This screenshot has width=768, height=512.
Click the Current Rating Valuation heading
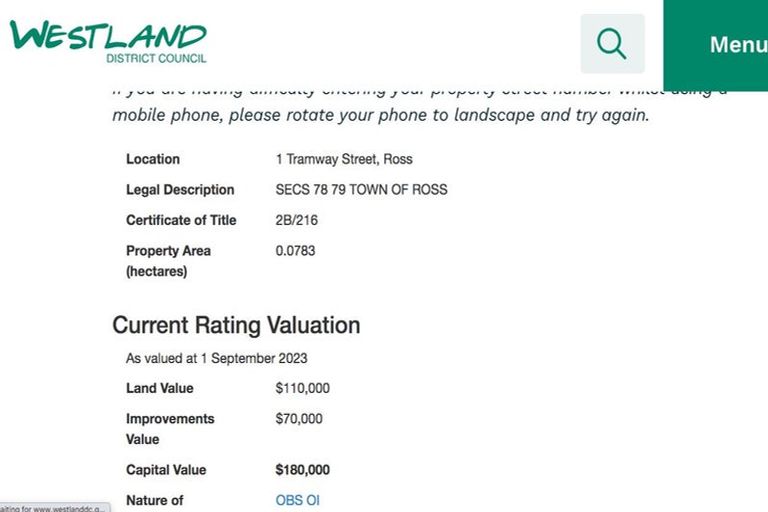[236, 325]
